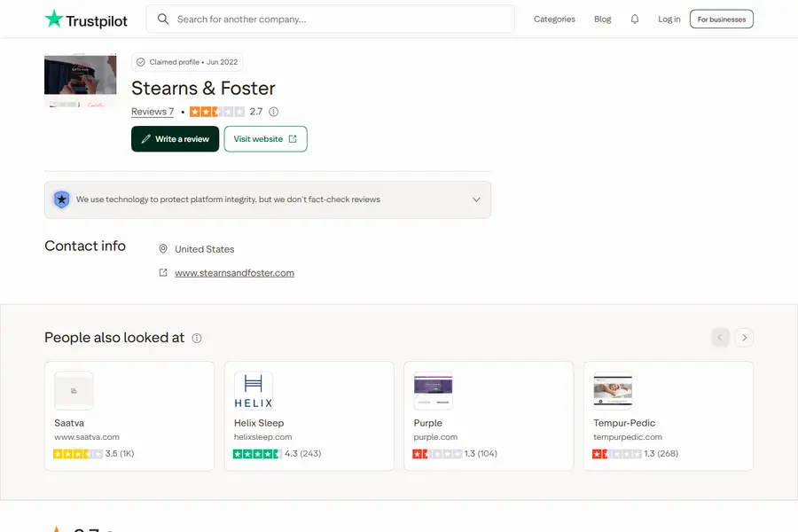The width and height of the screenshot is (798, 532).
Task: Click the location pin icon
Action: tap(163, 249)
